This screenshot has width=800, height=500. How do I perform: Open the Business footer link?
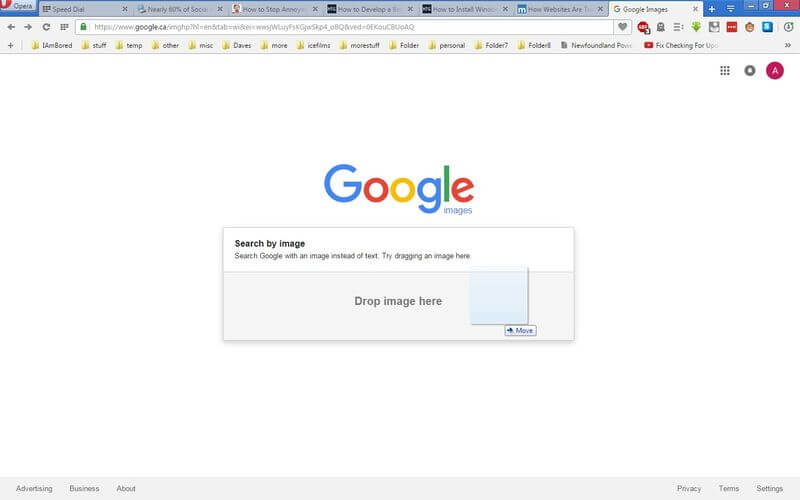click(84, 488)
